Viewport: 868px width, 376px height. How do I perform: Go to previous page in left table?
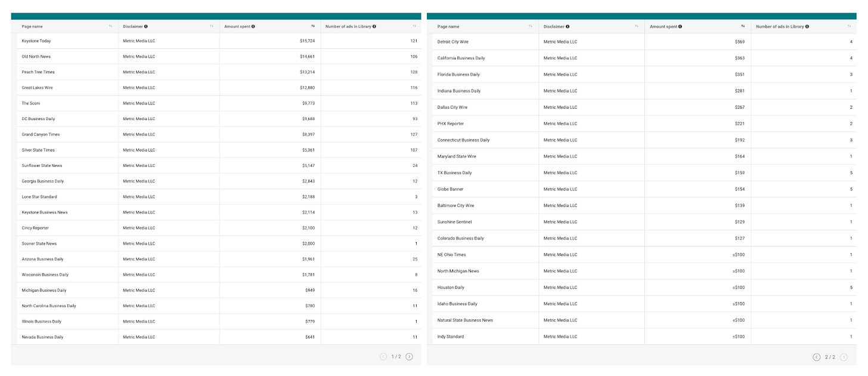[x=383, y=357]
